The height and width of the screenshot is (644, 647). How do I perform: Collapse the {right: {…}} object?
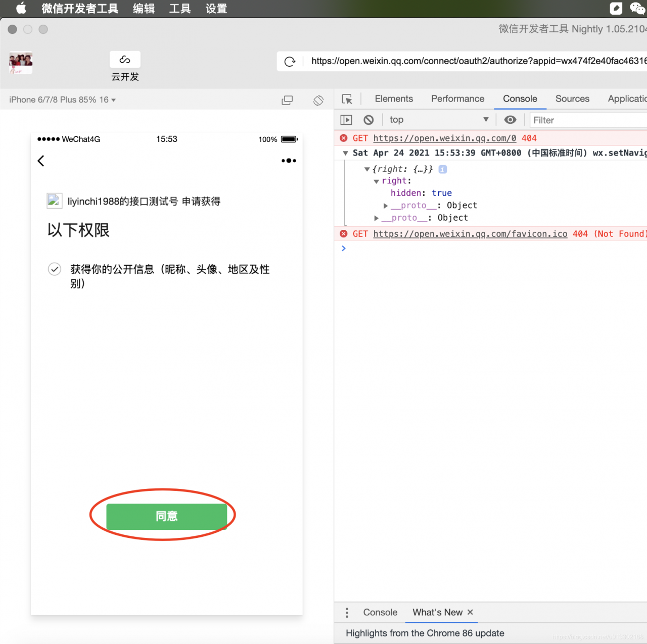[x=367, y=169]
